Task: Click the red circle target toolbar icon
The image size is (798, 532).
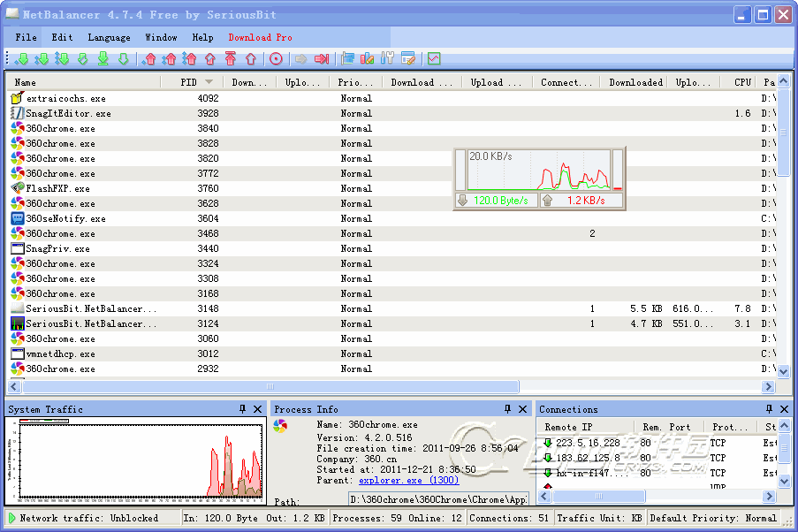Action: click(x=276, y=59)
